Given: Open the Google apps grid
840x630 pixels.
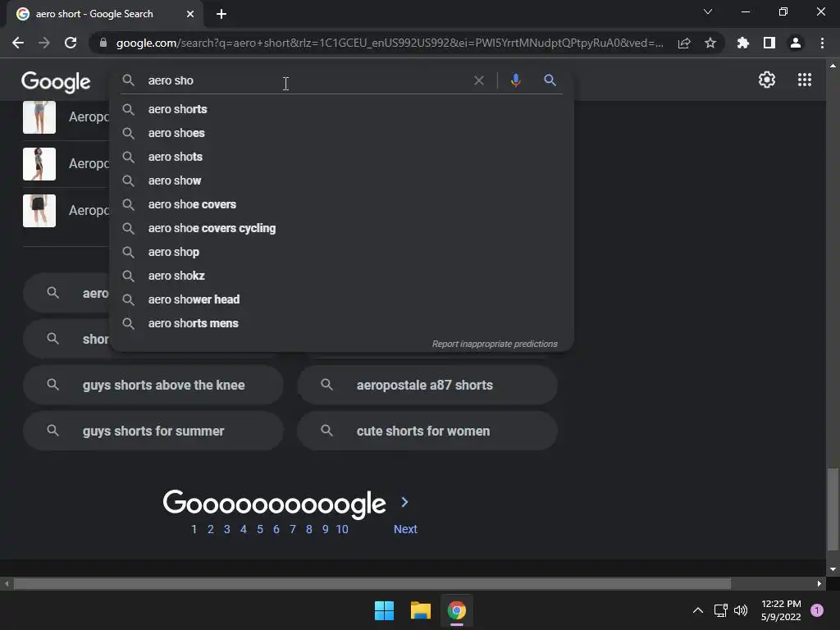Looking at the screenshot, I should click(805, 80).
